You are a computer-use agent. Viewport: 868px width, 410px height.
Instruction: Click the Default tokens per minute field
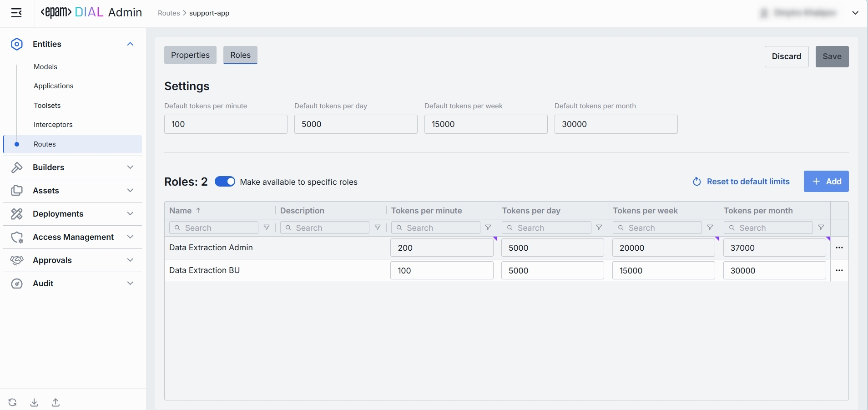pyautogui.click(x=226, y=124)
